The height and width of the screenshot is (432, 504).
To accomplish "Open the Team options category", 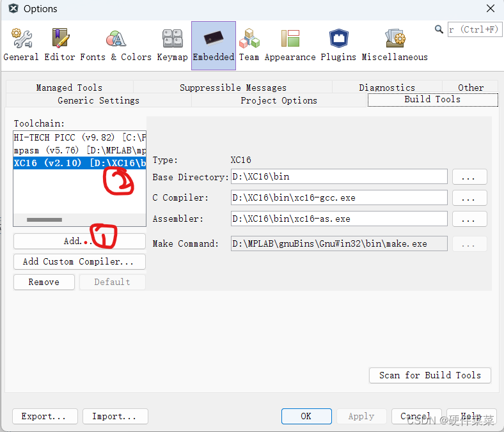I will click(249, 45).
